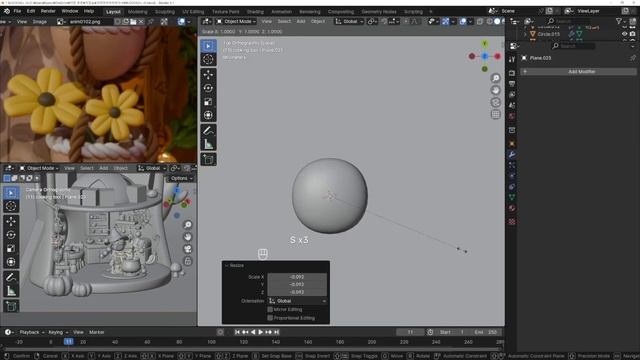
Task: Select the Move tool in main viewport
Action: [208, 75]
